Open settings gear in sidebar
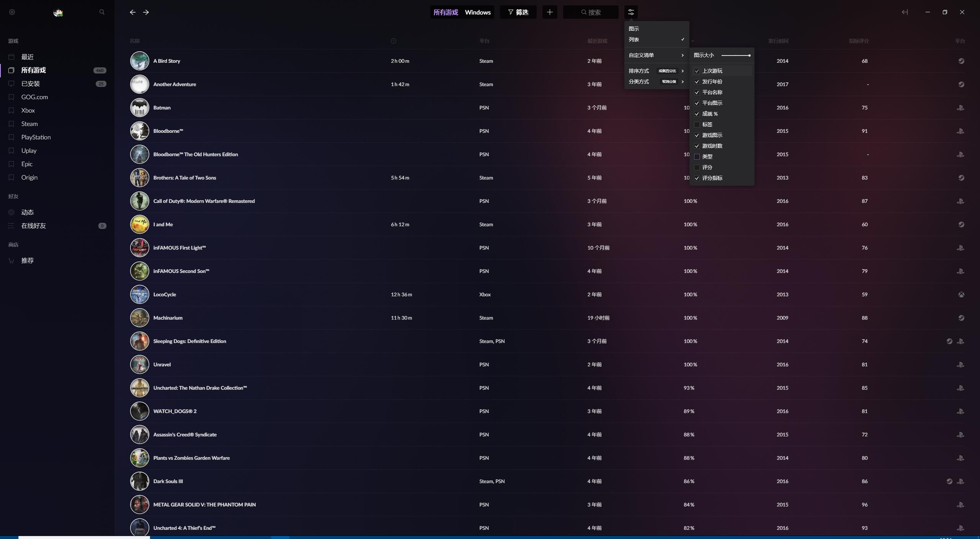This screenshot has height=539, width=980. point(12,12)
